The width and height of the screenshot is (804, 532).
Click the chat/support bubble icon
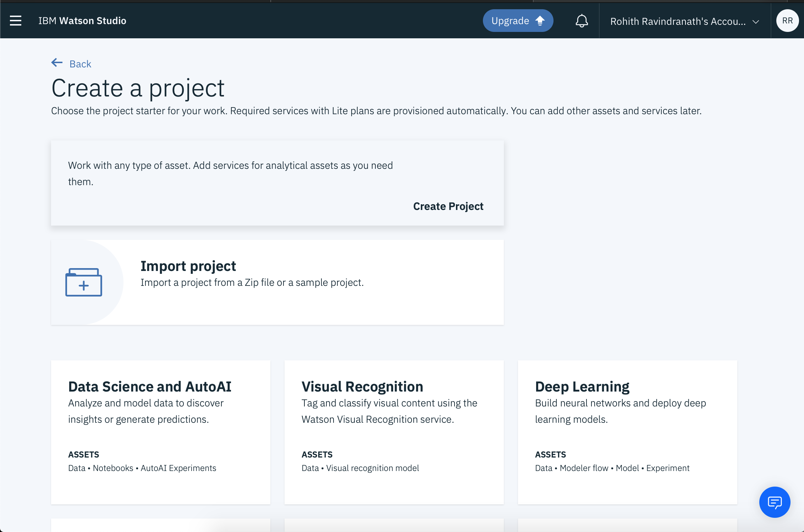click(774, 502)
